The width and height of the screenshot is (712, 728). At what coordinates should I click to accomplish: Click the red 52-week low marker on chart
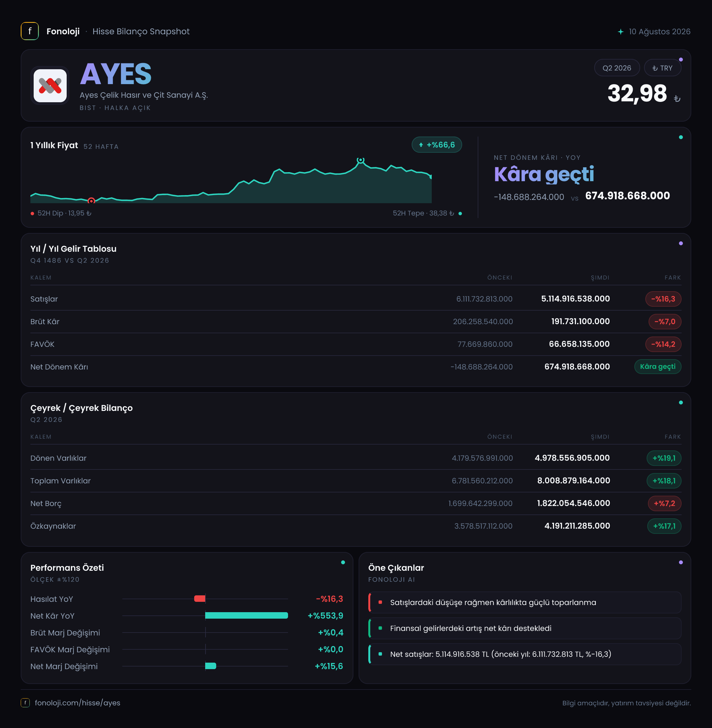pyautogui.click(x=91, y=201)
